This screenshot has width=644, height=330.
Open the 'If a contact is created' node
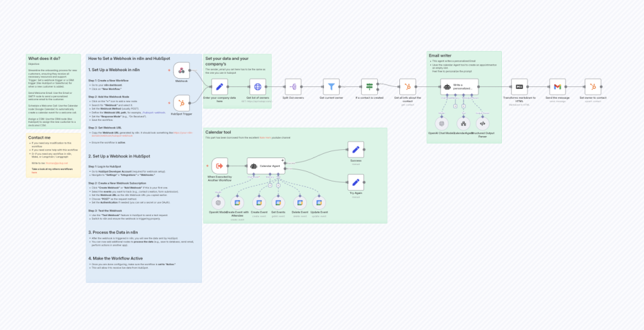[370, 87]
